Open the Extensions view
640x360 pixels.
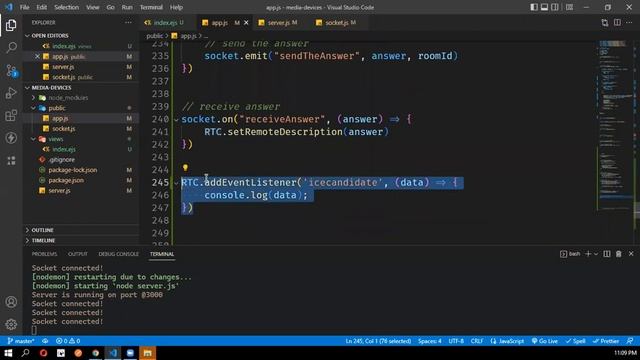(11, 116)
